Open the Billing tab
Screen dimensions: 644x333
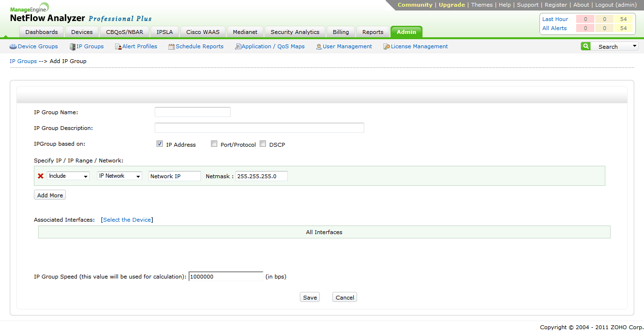(341, 32)
